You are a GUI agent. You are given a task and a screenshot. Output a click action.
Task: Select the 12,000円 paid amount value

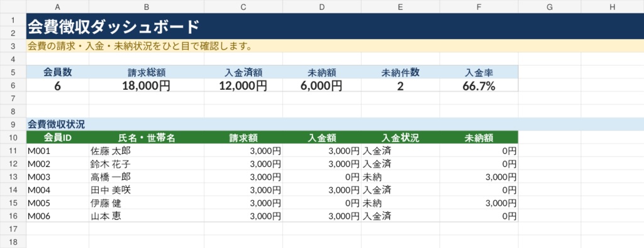[x=243, y=85]
